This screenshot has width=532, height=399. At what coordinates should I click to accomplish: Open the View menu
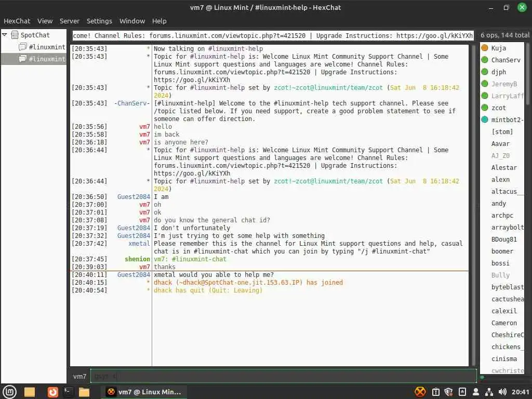click(45, 21)
